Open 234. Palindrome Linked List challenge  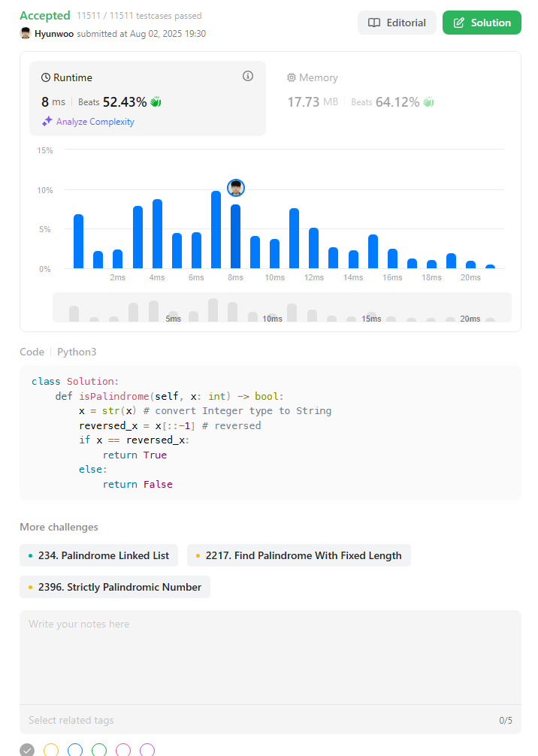(98, 555)
